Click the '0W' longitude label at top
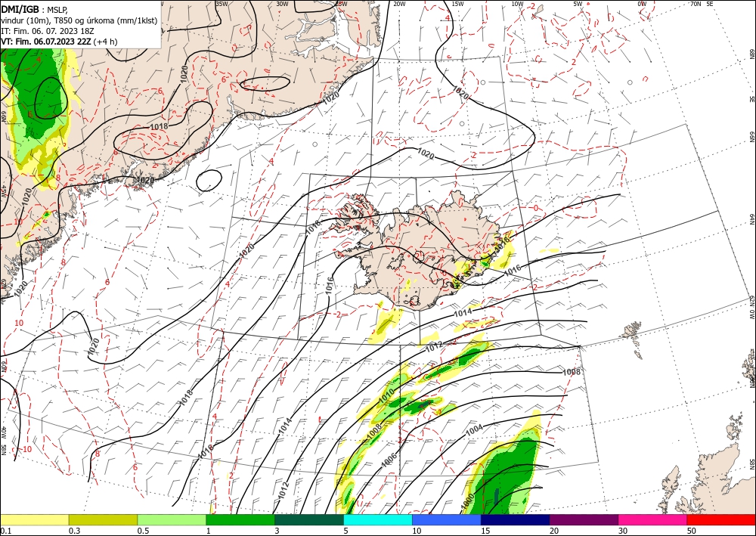Image resolution: width=756 pixels, height=536 pixels. [x=642, y=4]
